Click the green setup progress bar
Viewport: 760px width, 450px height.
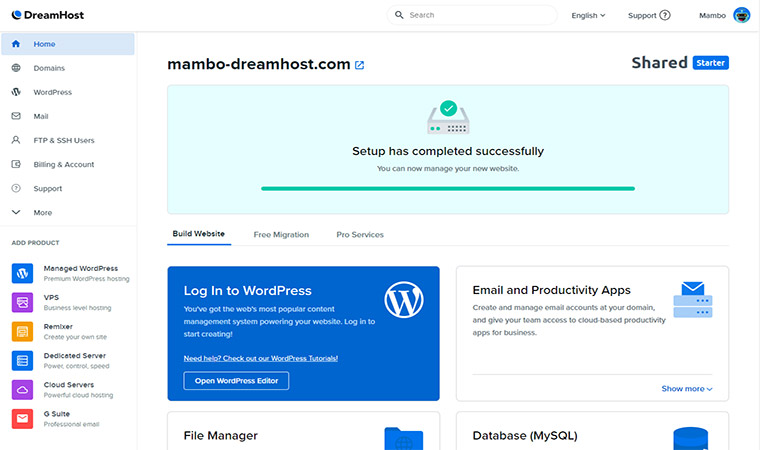(448, 189)
